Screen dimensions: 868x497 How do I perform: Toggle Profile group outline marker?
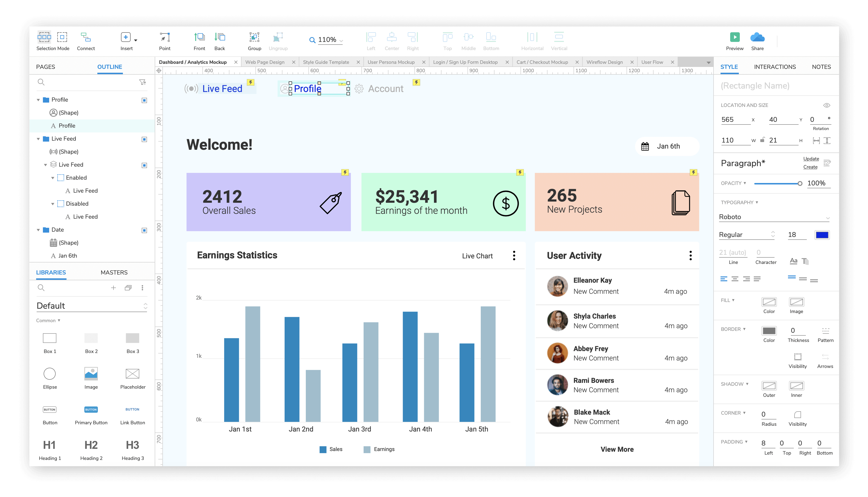point(144,100)
